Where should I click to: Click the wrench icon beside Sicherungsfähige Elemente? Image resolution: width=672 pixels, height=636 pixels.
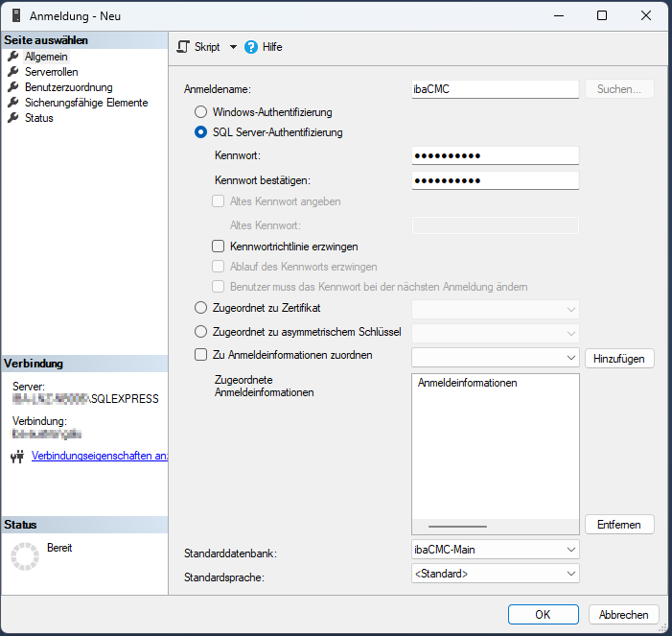(13, 103)
